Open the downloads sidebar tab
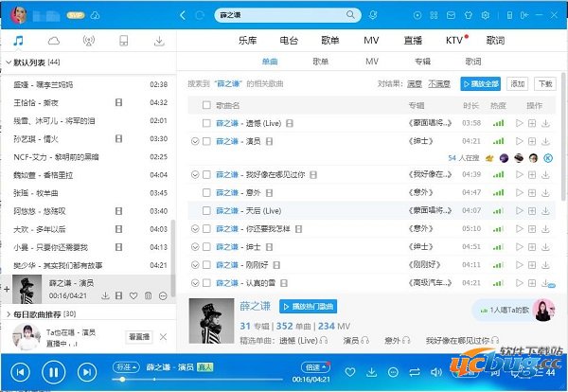The height and width of the screenshot is (392, 568). pos(159,41)
